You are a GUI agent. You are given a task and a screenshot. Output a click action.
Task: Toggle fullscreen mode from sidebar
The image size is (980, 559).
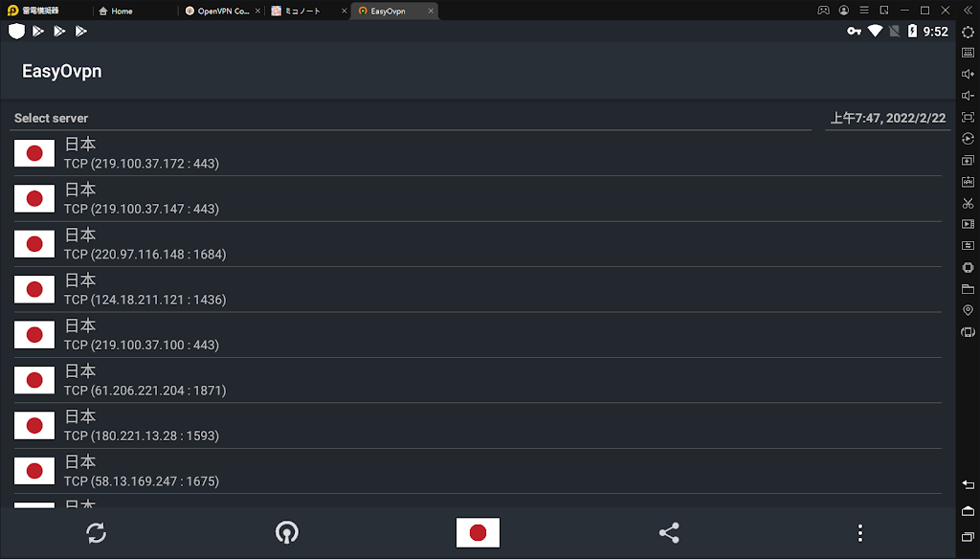coord(969,118)
